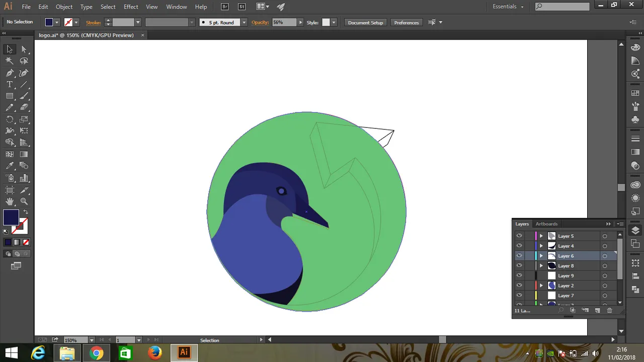Click the Document Setup button
The width and height of the screenshot is (644, 362).
(x=366, y=23)
